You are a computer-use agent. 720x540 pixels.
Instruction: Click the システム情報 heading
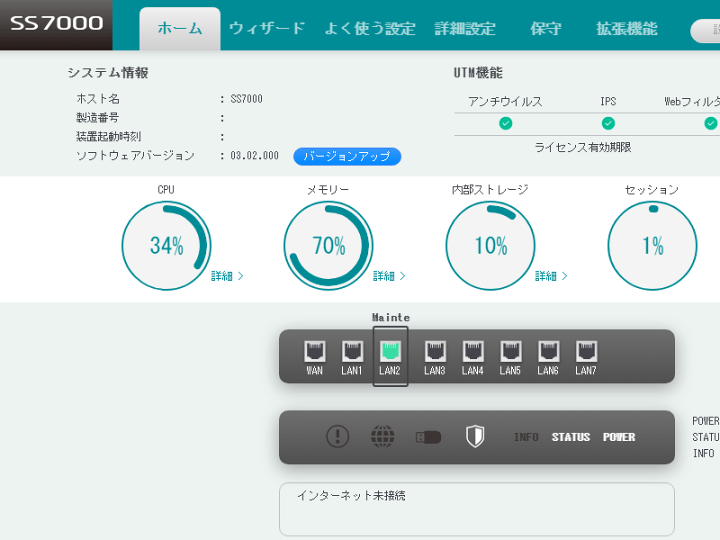point(108,73)
